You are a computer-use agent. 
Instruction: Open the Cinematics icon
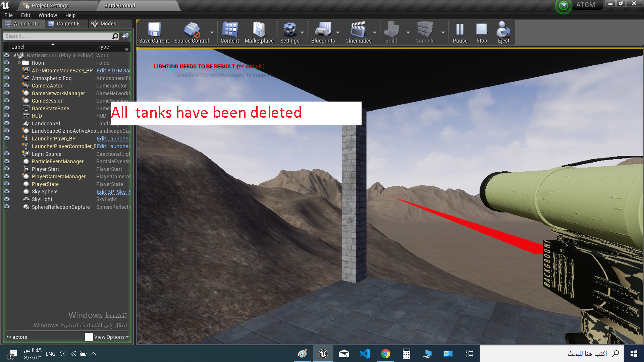coord(358,30)
